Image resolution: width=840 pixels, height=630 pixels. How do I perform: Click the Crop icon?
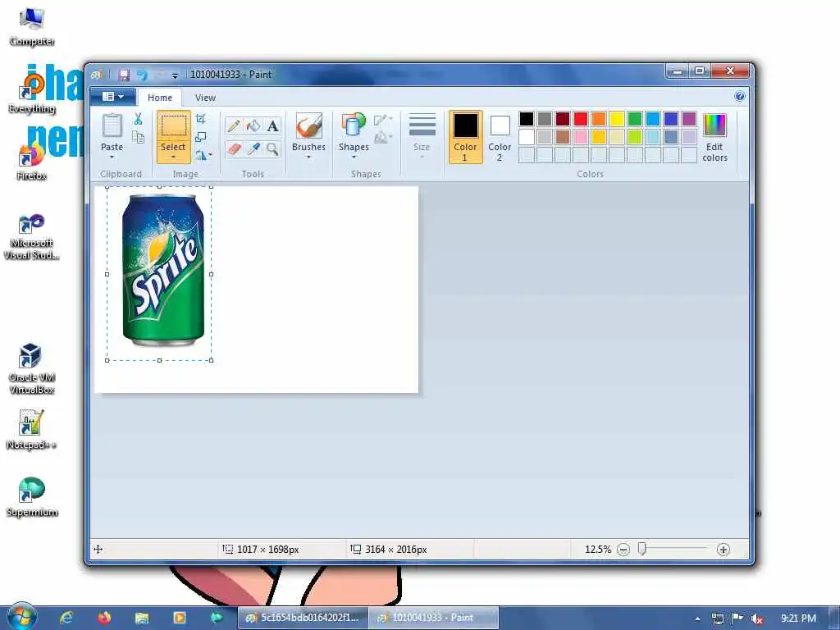tap(201, 119)
